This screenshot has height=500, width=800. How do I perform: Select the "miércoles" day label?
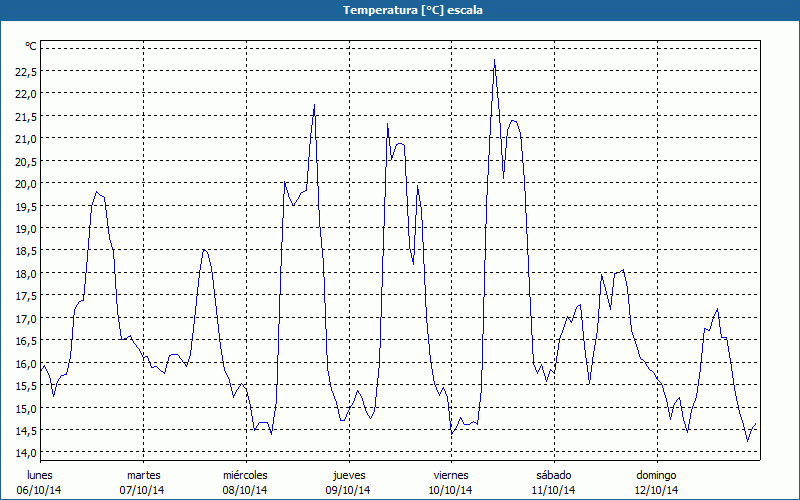(x=245, y=474)
